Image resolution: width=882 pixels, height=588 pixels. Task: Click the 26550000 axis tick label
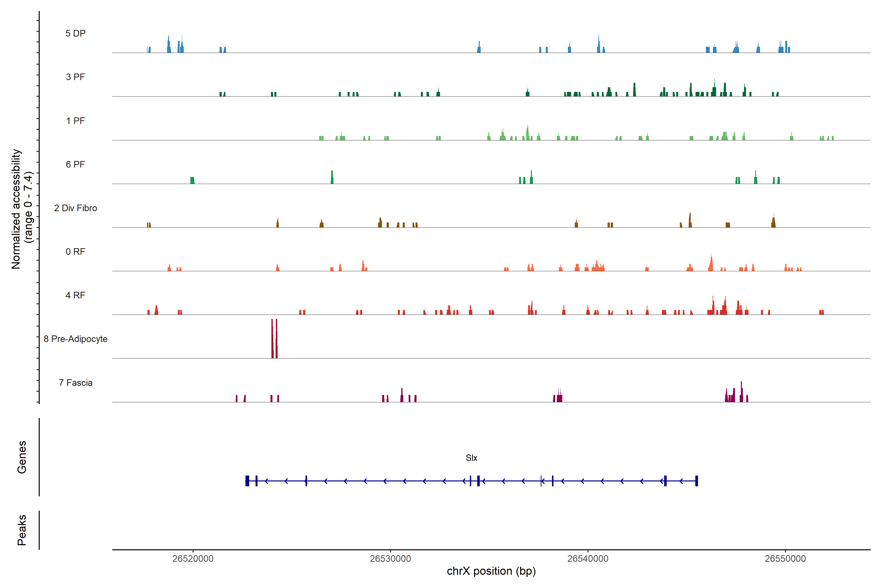click(785, 558)
